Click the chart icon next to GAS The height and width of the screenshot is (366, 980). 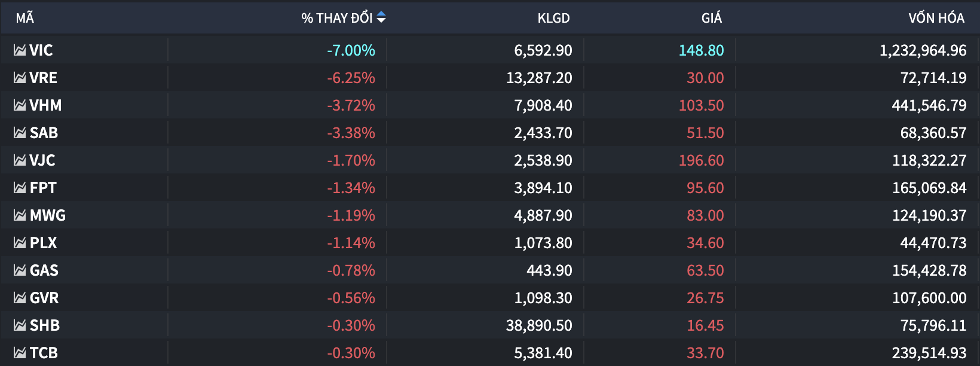(x=20, y=270)
